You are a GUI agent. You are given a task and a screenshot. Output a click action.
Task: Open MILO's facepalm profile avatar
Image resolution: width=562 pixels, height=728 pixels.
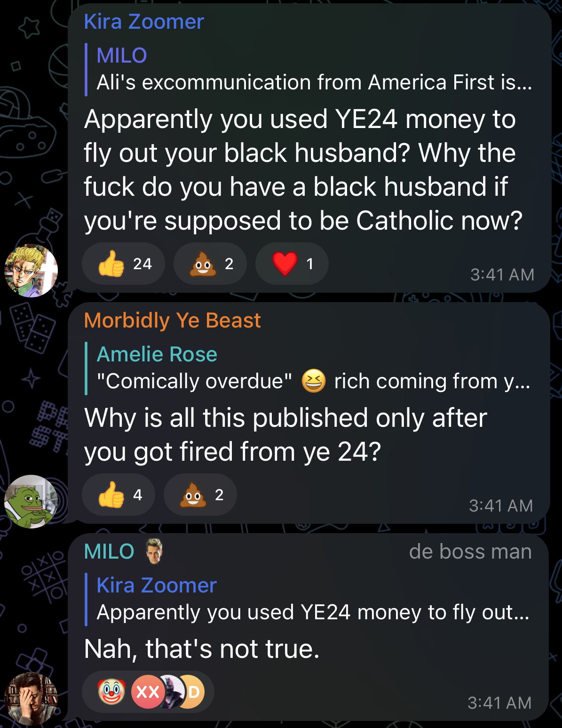tap(31, 699)
